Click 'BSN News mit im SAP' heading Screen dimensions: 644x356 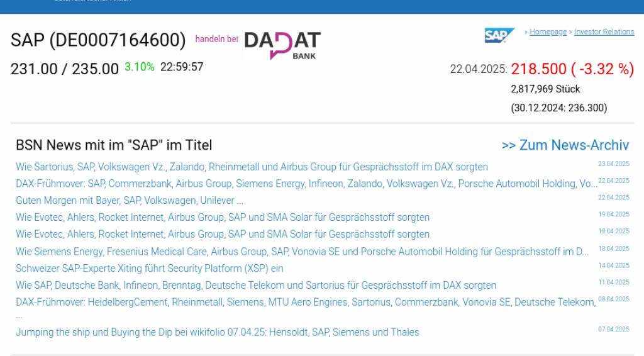114,145
